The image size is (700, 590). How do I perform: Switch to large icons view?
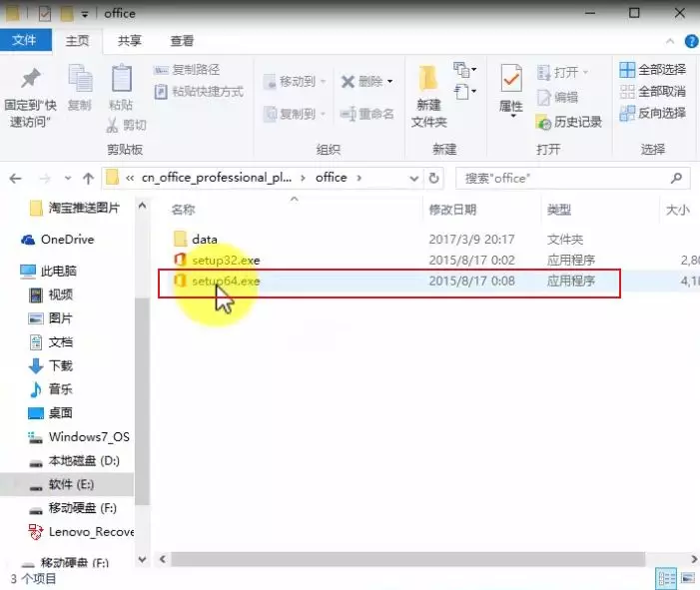687,578
